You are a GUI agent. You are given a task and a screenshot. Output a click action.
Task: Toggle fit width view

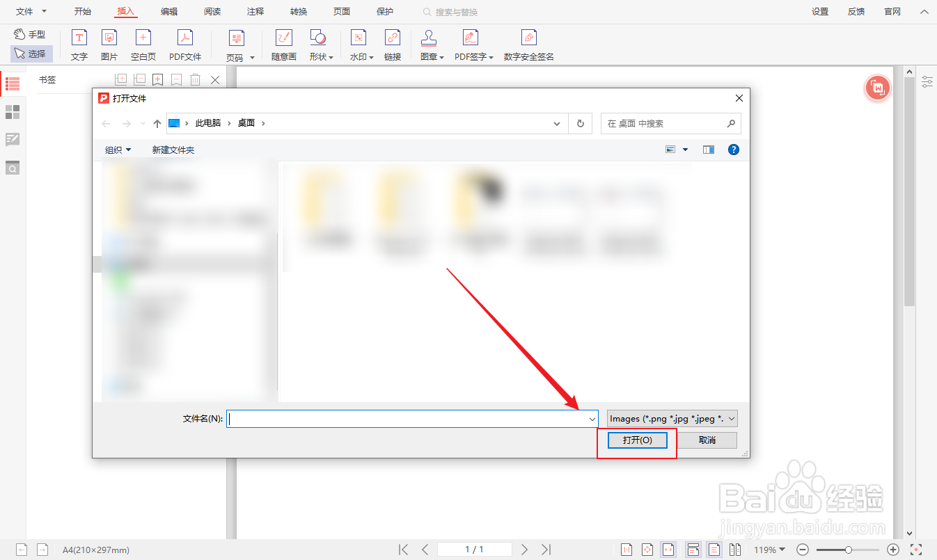pyautogui.click(x=668, y=550)
